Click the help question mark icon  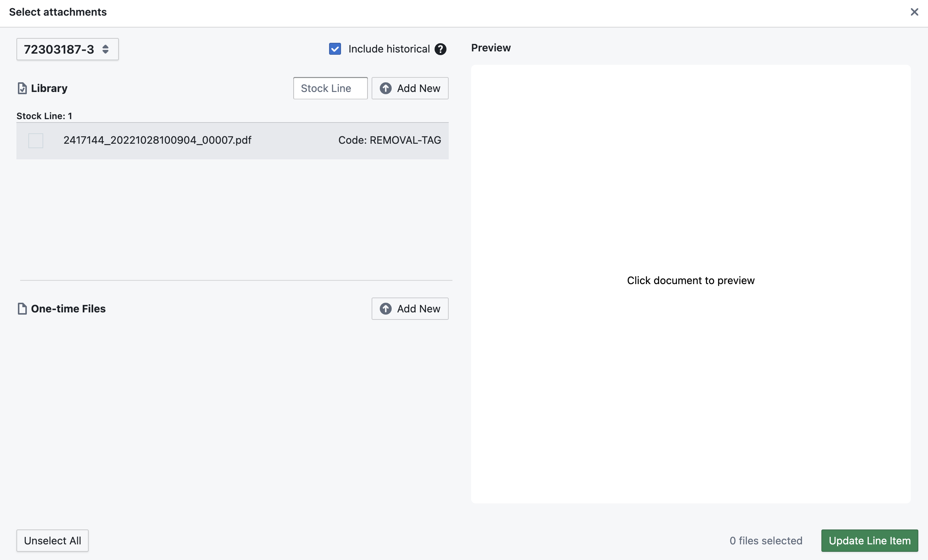tap(440, 49)
